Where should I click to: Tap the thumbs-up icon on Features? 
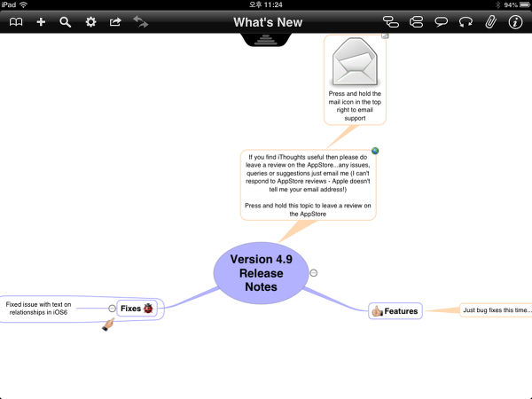point(377,311)
